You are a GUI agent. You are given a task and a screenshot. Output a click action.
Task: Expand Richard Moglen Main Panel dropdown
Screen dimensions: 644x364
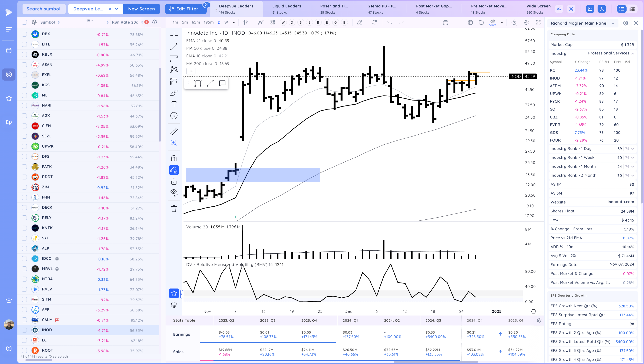click(x=613, y=23)
